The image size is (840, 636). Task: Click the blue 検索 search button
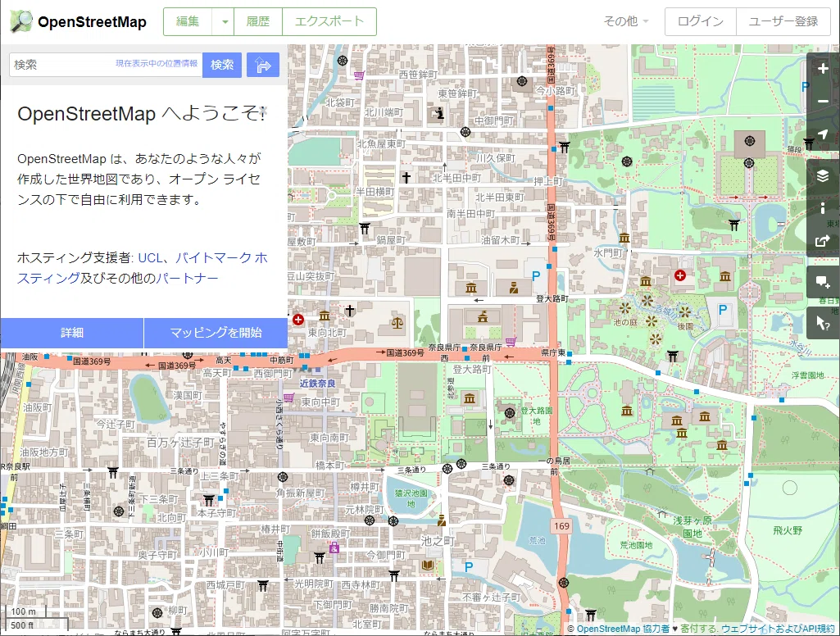click(222, 65)
